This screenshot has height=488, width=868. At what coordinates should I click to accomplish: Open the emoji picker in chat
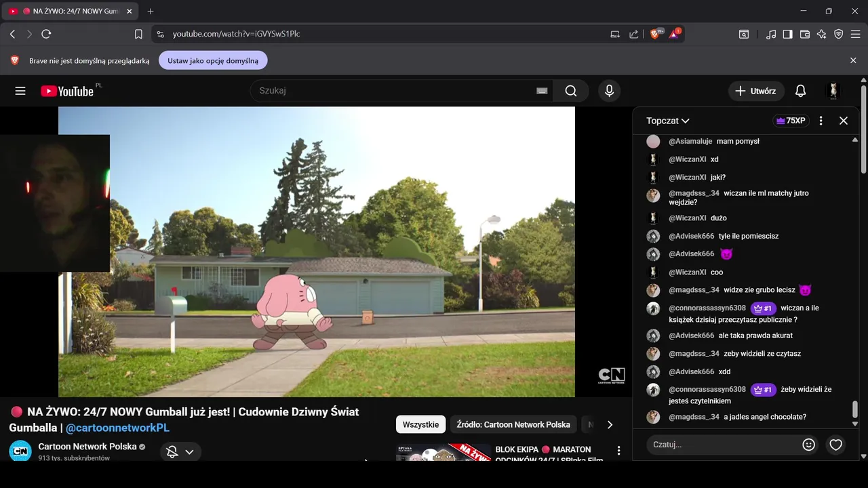tap(808, 445)
